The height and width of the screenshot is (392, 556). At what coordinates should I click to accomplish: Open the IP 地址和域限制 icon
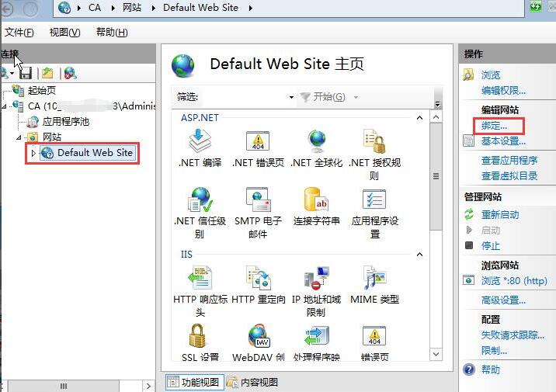point(316,278)
